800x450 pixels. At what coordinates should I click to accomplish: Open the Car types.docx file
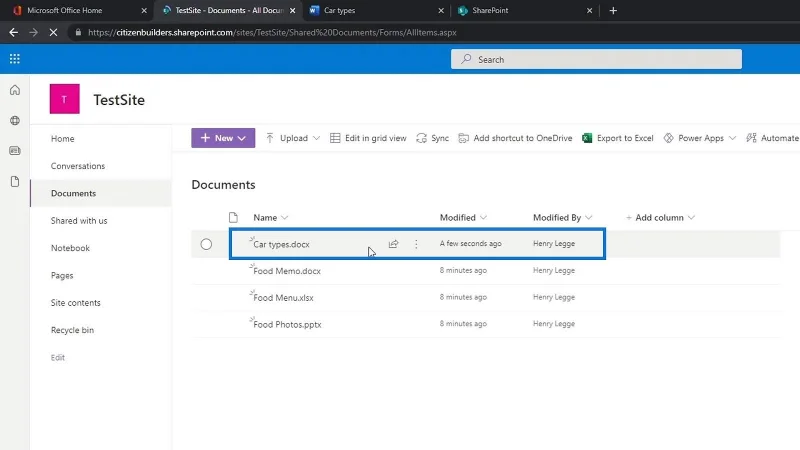(281, 244)
